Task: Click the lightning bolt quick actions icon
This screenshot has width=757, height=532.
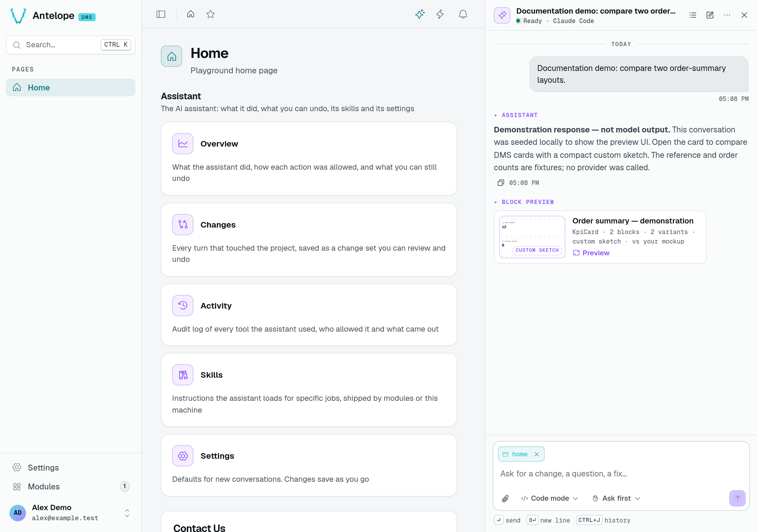Action: (440, 14)
